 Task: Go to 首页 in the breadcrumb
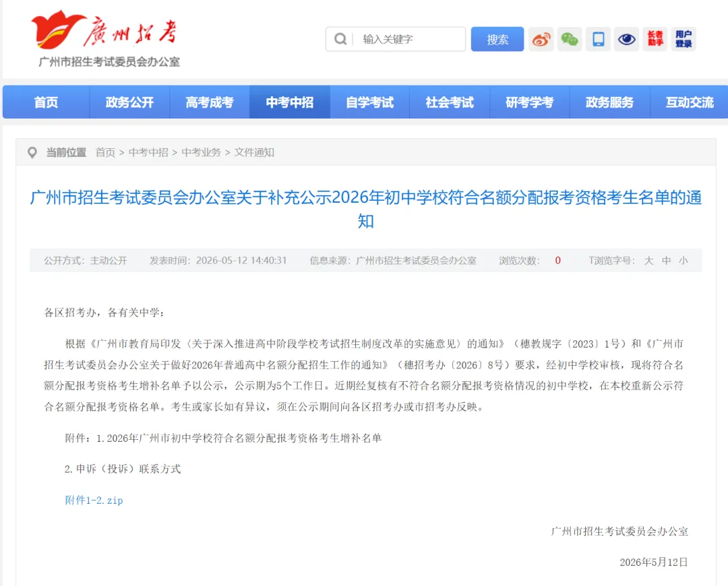pyautogui.click(x=105, y=153)
